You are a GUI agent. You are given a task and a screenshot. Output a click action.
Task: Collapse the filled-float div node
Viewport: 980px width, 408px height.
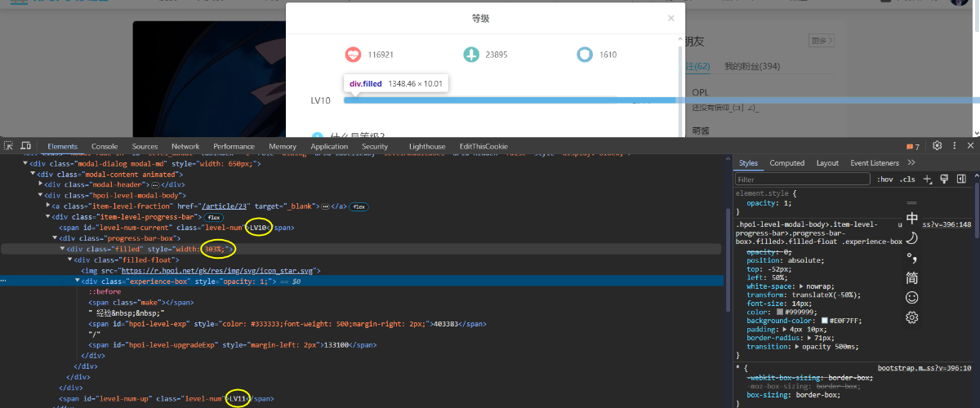click(x=69, y=259)
